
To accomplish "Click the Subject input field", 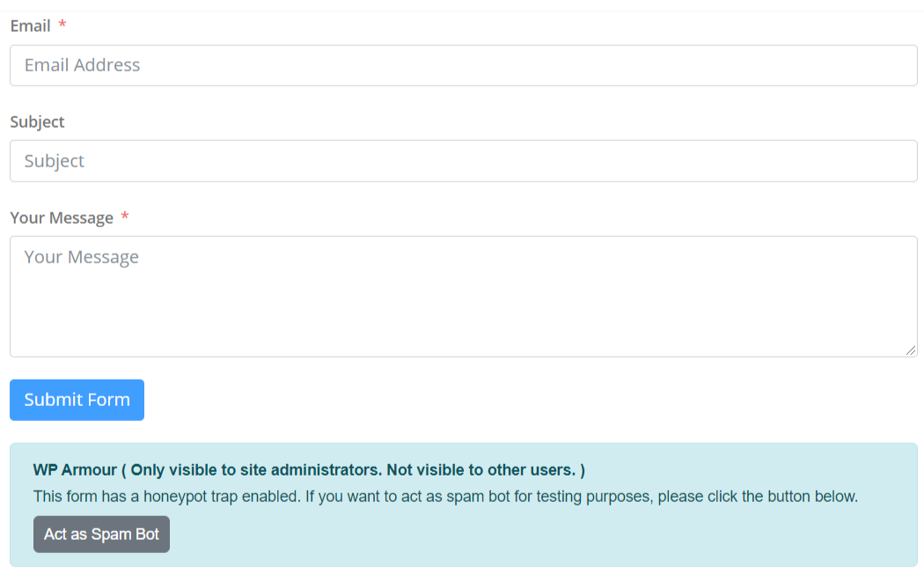I will click(462, 161).
